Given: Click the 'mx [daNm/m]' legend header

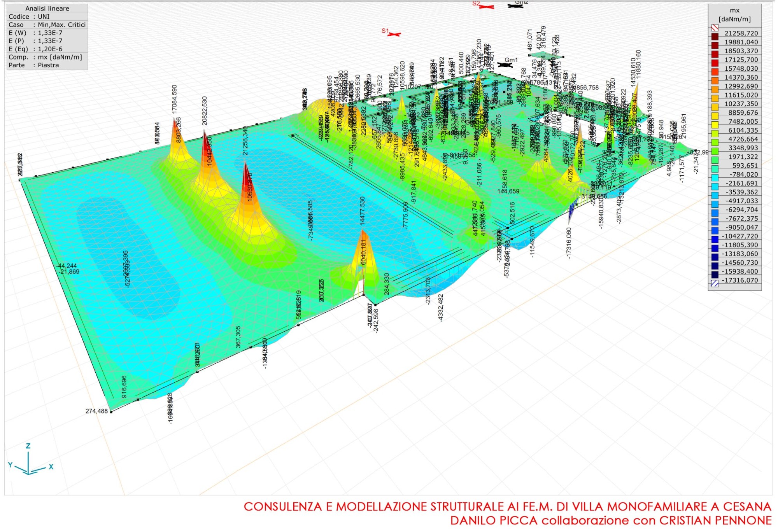Looking at the screenshot, I should (x=734, y=15).
